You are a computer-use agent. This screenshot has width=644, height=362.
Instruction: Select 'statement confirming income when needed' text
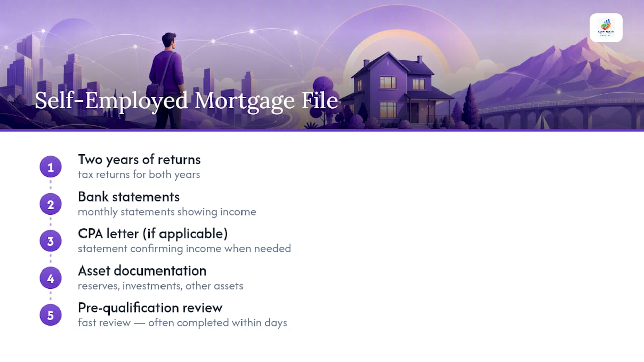point(185,249)
